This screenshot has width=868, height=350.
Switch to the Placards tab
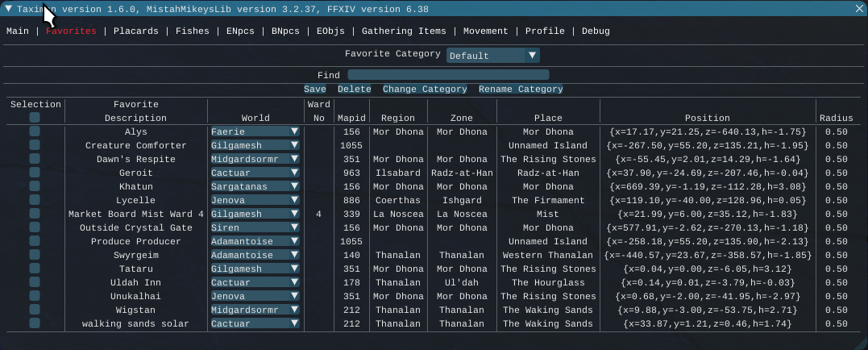coord(135,31)
